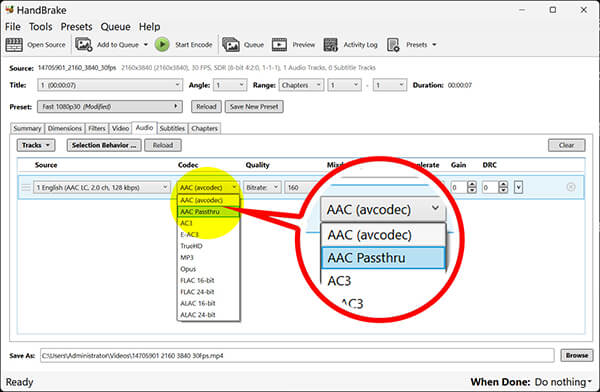Switch to the Dimensions tab

(x=65, y=128)
